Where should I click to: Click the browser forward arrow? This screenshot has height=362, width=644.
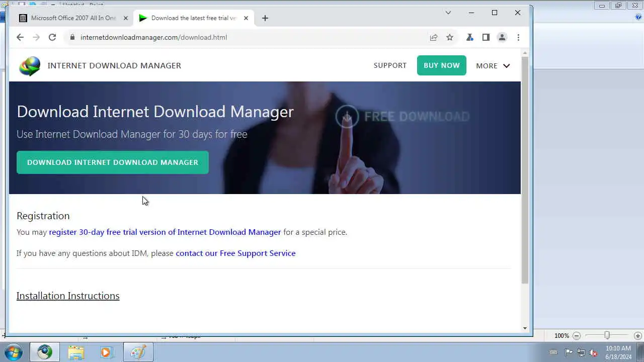coord(36,37)
